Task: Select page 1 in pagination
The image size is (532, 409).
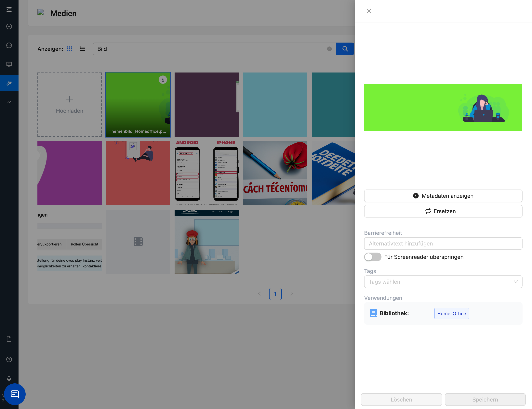Action: (x=275, y=294)
